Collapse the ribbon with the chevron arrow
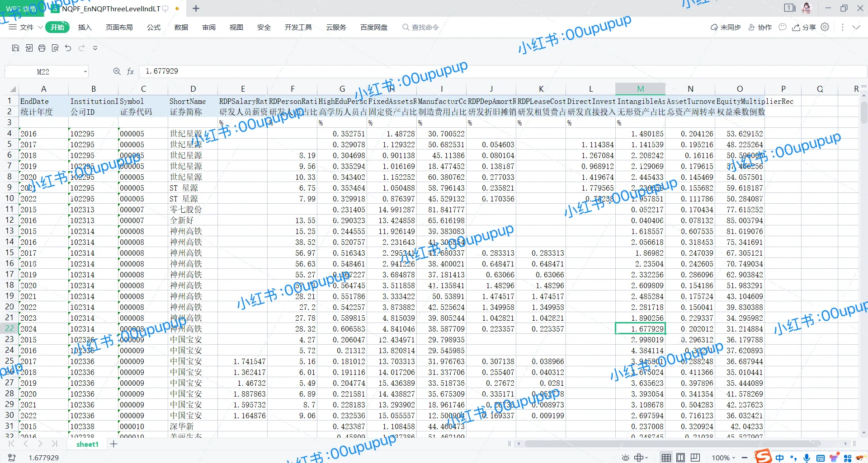 tap(856, 27)
